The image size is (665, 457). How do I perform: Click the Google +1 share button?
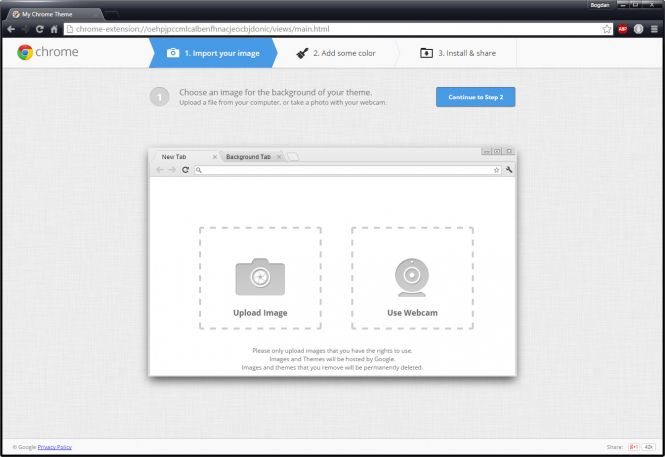coord(633,447)
